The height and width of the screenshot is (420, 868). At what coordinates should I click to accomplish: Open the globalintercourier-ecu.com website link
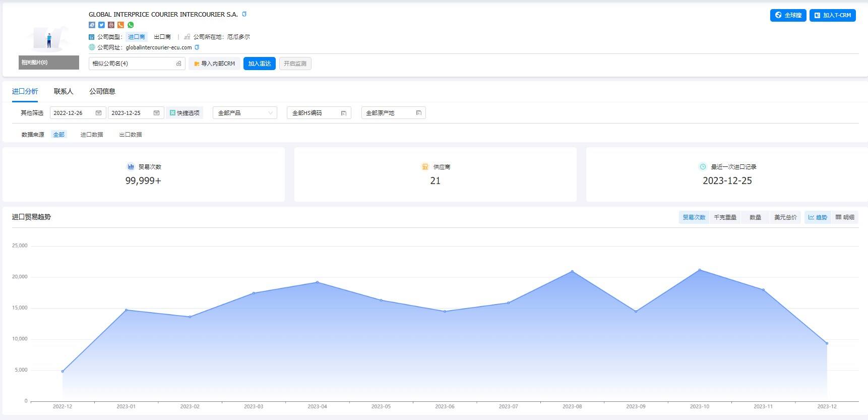(159, 47)
